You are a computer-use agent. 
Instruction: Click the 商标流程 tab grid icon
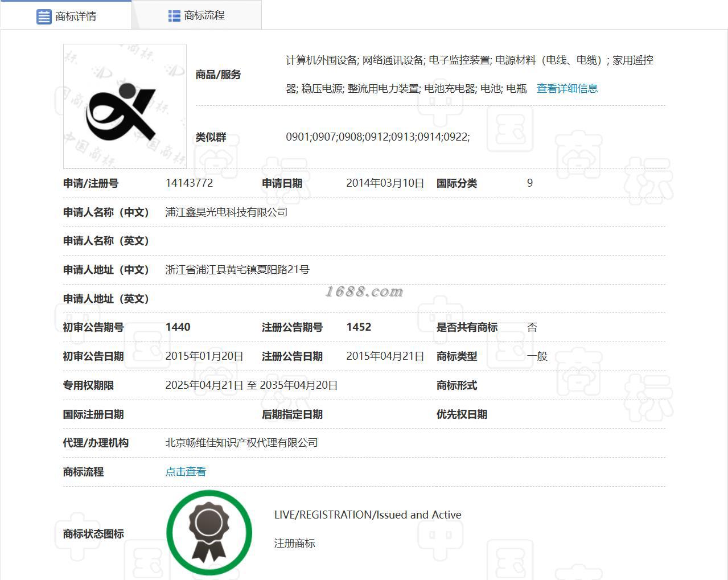click(x=174, y=16)
